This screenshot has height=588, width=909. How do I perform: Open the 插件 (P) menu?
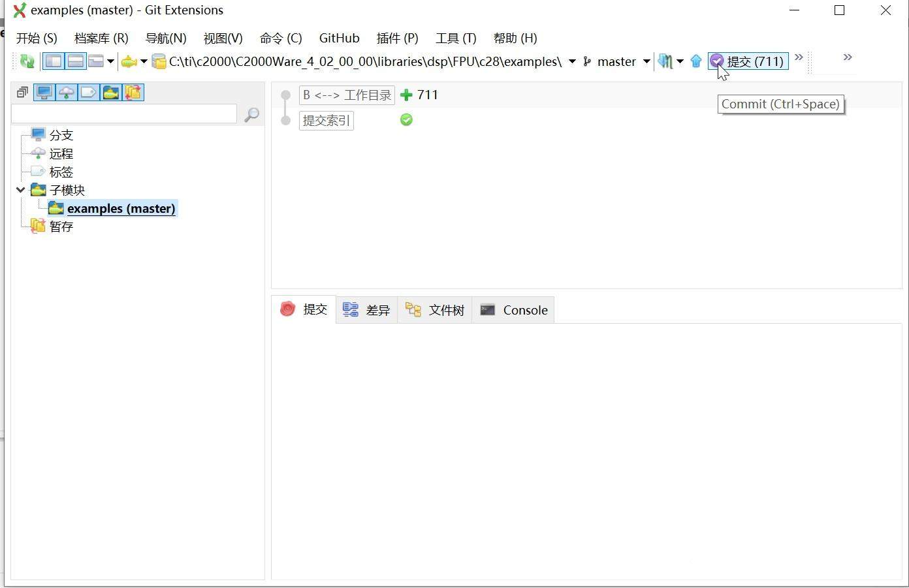(x=397, y=38)
